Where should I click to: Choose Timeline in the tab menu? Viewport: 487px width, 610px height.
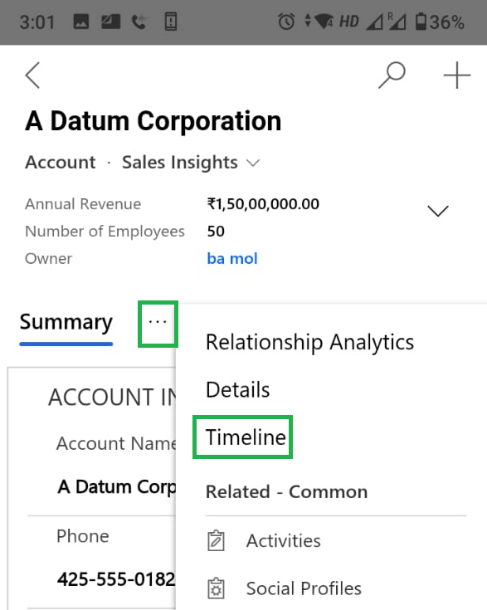click(243, 437)
